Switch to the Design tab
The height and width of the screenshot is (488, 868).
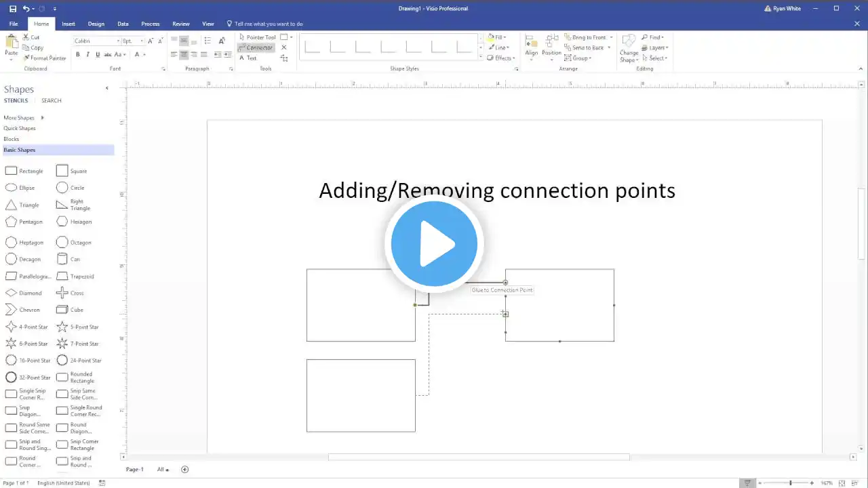pyautogui.click(x=96, y=24)
